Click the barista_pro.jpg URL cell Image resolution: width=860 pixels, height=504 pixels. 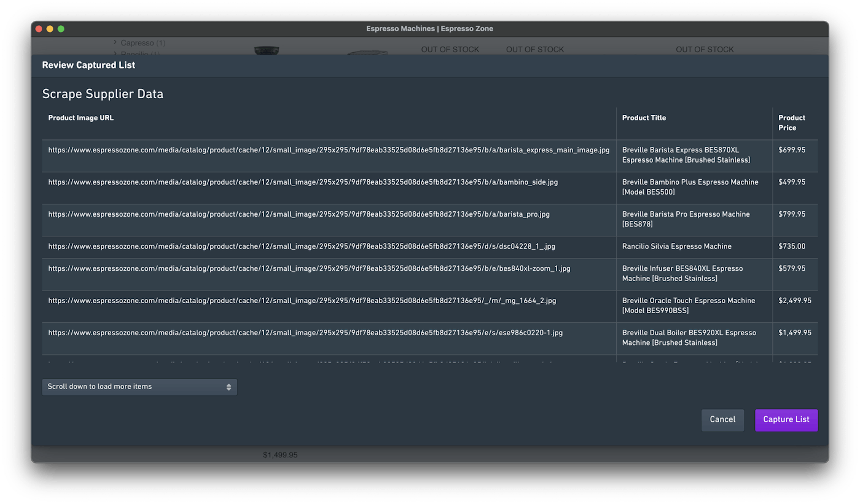[329, 220]
